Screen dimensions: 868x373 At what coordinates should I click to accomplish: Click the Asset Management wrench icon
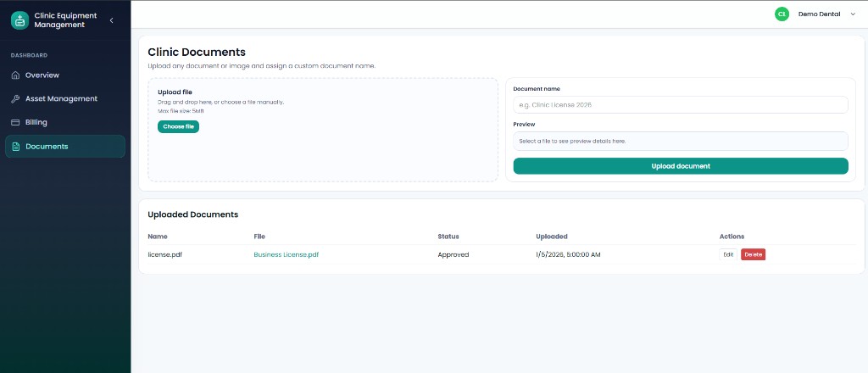(15, 99)
